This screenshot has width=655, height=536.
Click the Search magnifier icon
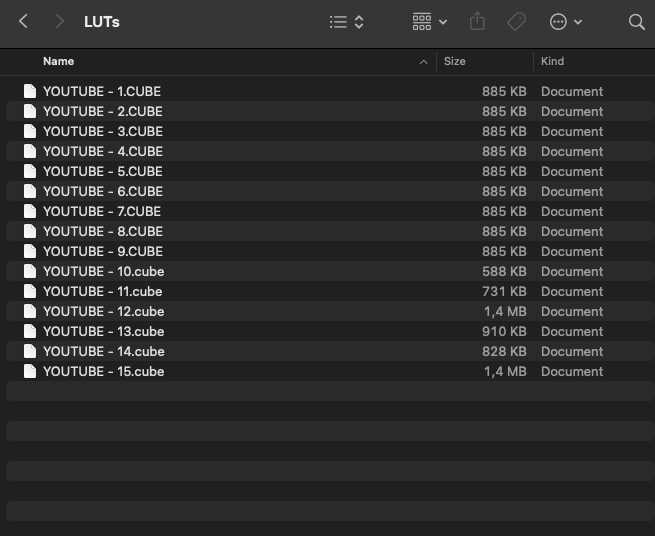pyautogui.click(x=636, y=21)
